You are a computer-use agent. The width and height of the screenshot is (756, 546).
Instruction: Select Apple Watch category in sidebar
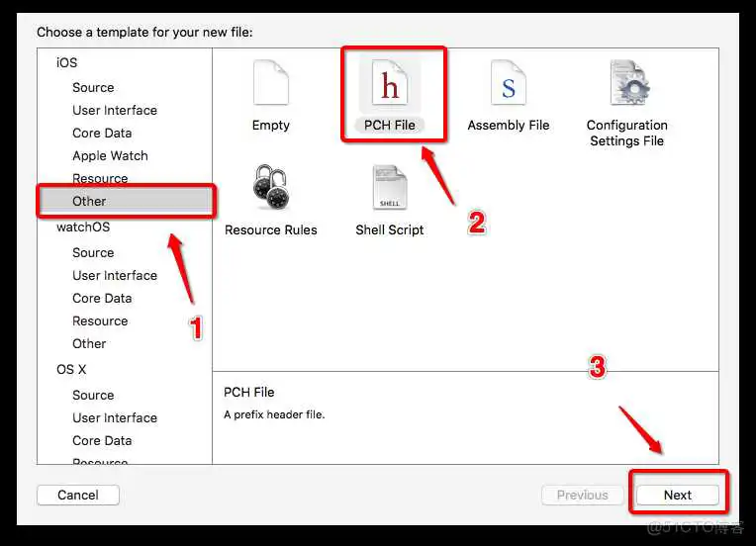[110, 155]
